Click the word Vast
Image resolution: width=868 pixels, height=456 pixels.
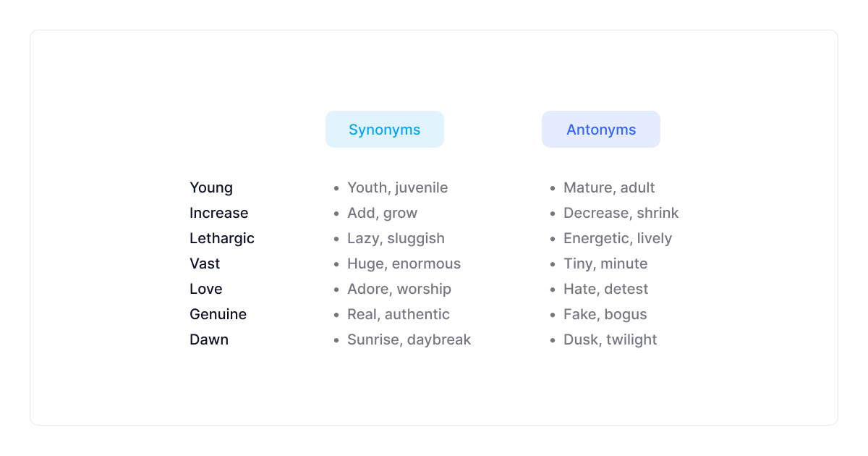(x=205, y=263)
